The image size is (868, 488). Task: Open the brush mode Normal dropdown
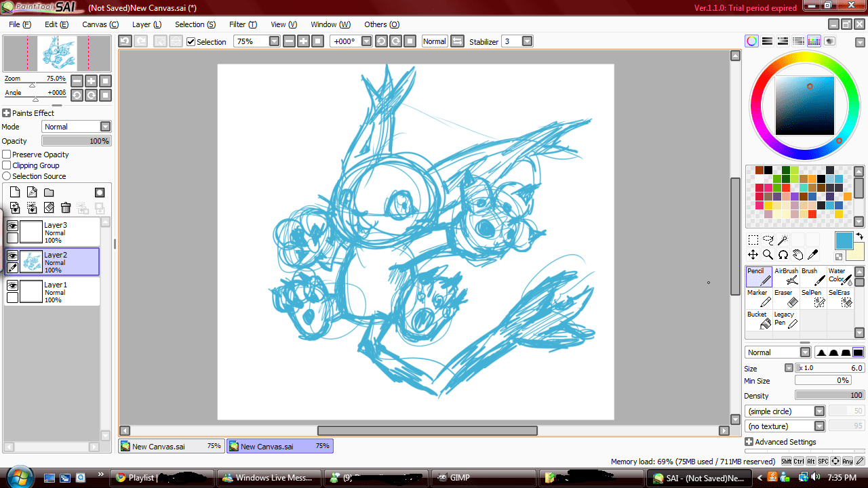point(805,352)
